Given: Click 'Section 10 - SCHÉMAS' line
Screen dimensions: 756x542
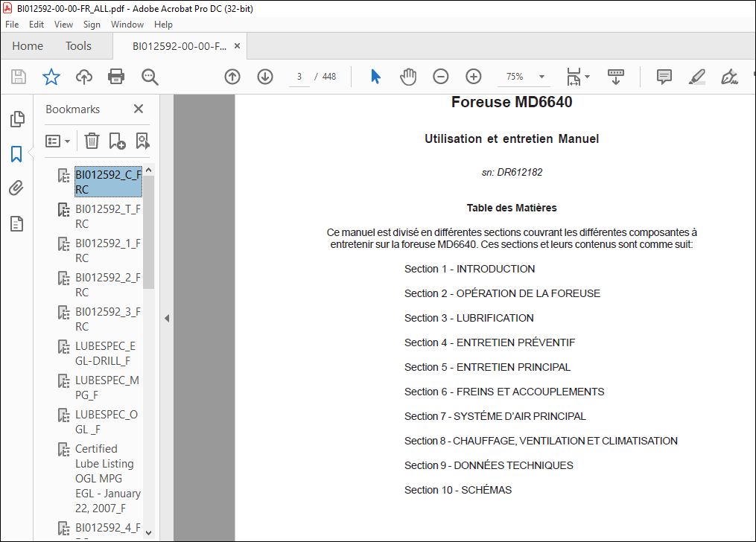Looking at the screenshot, I should click(x=458, y=490).
